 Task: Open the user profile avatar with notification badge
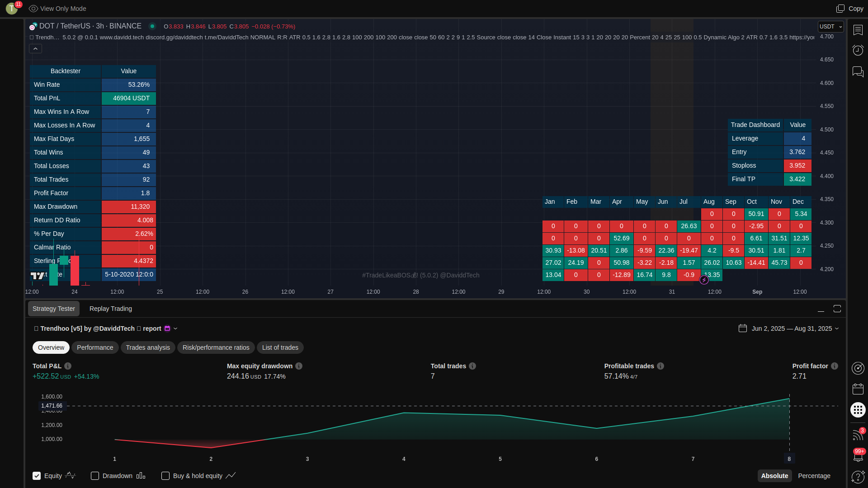12,8
